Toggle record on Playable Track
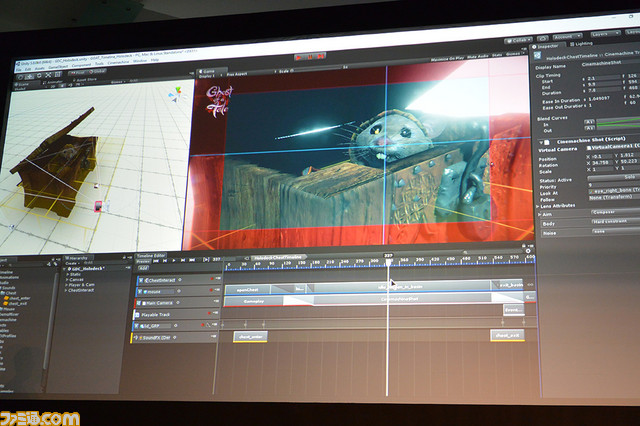This screenshot has height=426, width=640. tap(209, 313)
